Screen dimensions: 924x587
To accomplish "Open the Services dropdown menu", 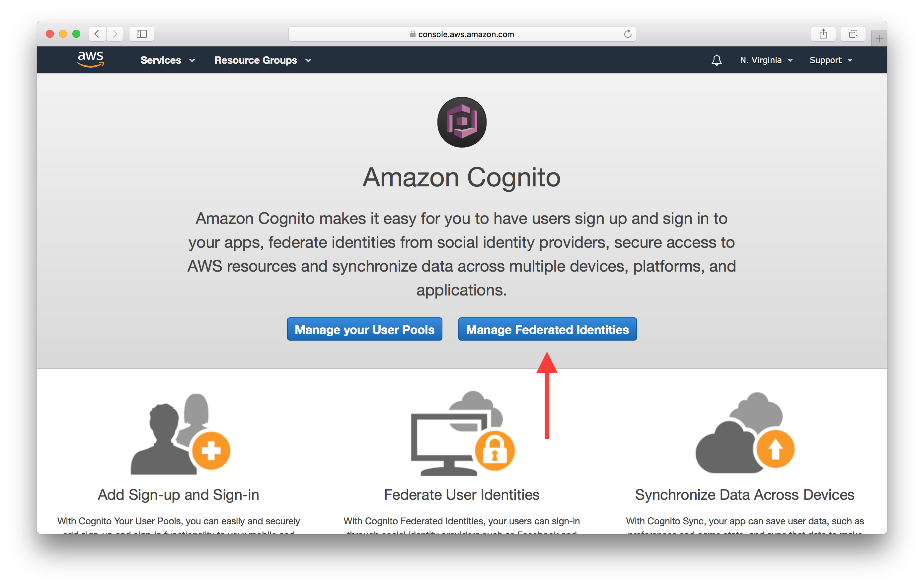I will (x=164, y=60).
